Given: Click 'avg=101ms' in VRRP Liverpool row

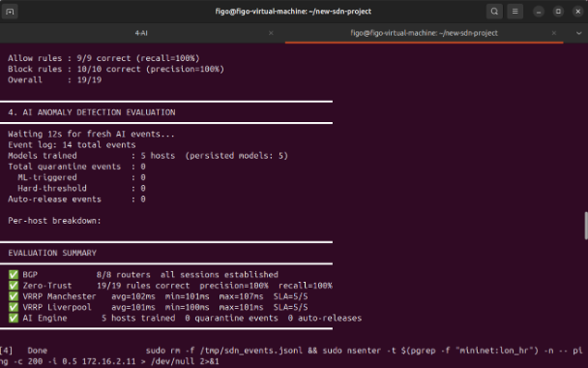Looking at the screenshot, I should click(133, 308).
